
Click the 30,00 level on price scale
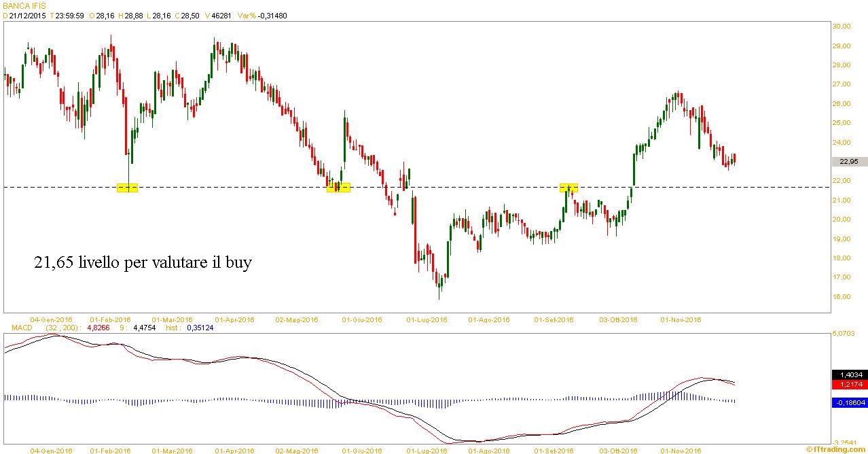(x=842, y=27)
